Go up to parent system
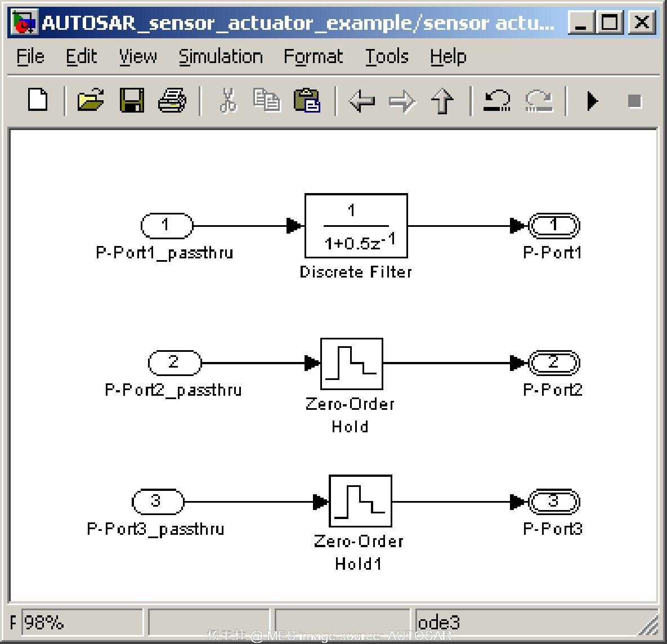Viewport: 667px width, 644px height. tap(443, 101)
